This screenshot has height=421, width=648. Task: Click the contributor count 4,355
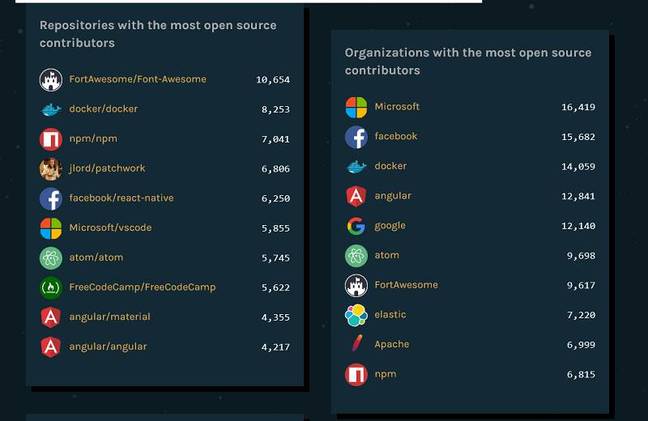[275, 317]
